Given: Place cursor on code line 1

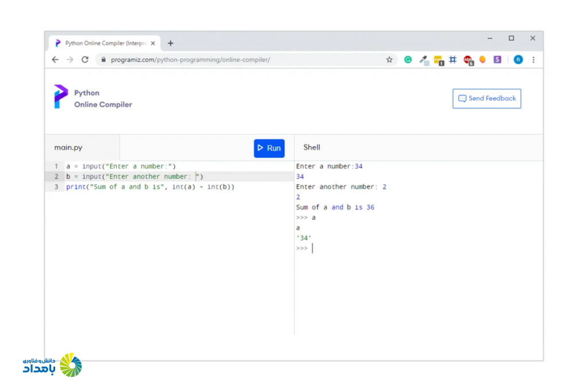Looking at the screenshot, I should [121, 166].
